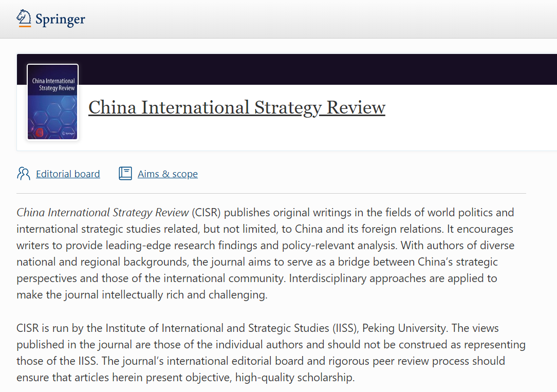The width and height of the screenshot is (557, 392).
Task: Open the Editorial board link
Action: [68, 174]
